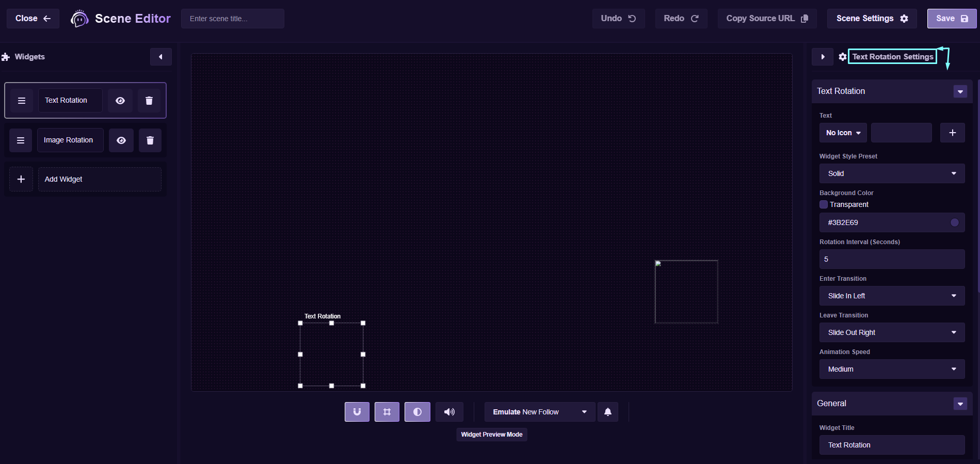Click the Rotation Interval seconds field
The height and width of the screenshot is (464, 980).
click(x=892, y=259)
